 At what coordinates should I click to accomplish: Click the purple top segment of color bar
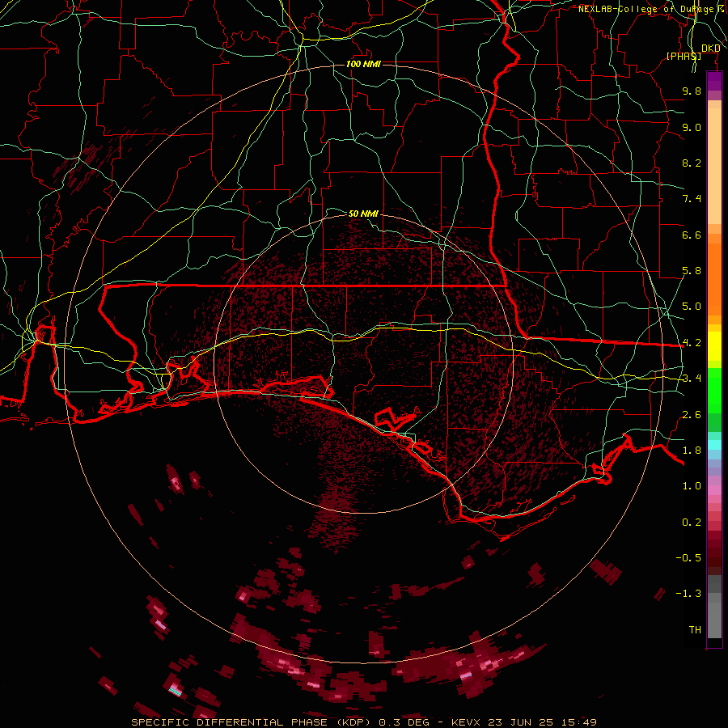tap(714, 81)
